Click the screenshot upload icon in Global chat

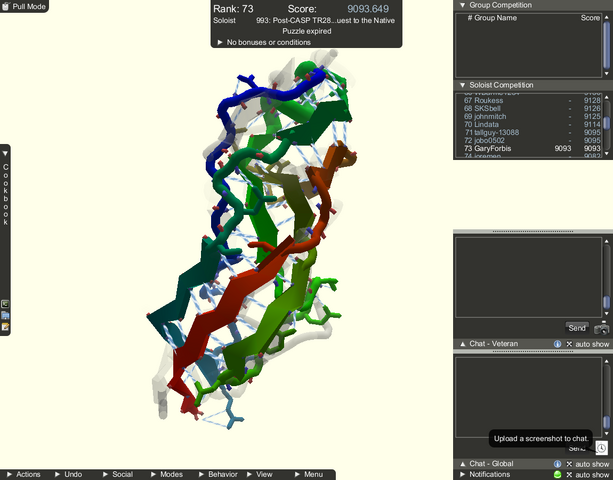pyautogui.click(x=601, y=448)
